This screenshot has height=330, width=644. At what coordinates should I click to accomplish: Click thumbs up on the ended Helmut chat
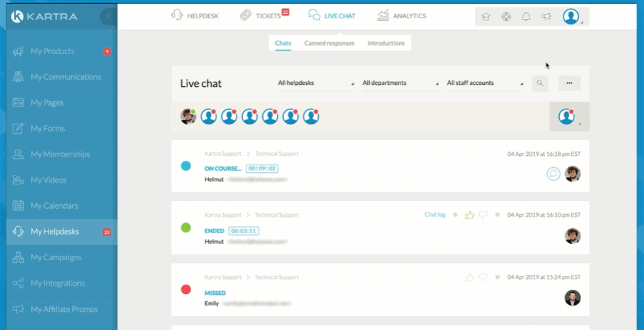[469, 215]
